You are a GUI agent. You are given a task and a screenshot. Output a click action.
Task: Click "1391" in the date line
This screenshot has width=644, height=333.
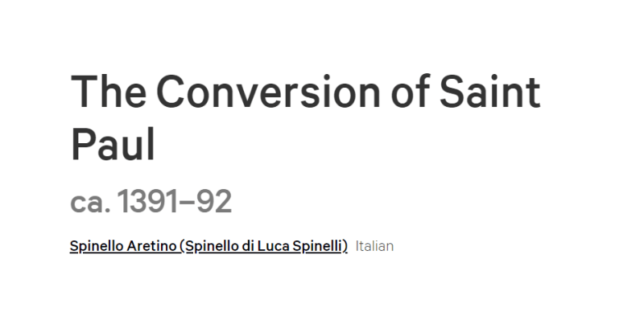(149, 202)
